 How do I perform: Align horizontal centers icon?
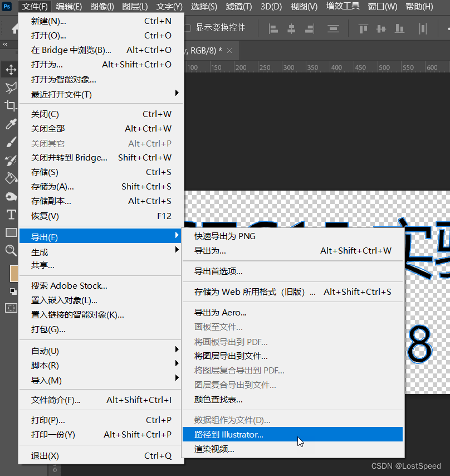291,29
